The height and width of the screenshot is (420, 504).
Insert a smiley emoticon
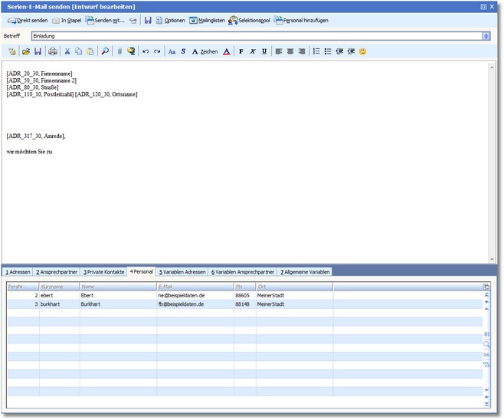click(362, 51)
